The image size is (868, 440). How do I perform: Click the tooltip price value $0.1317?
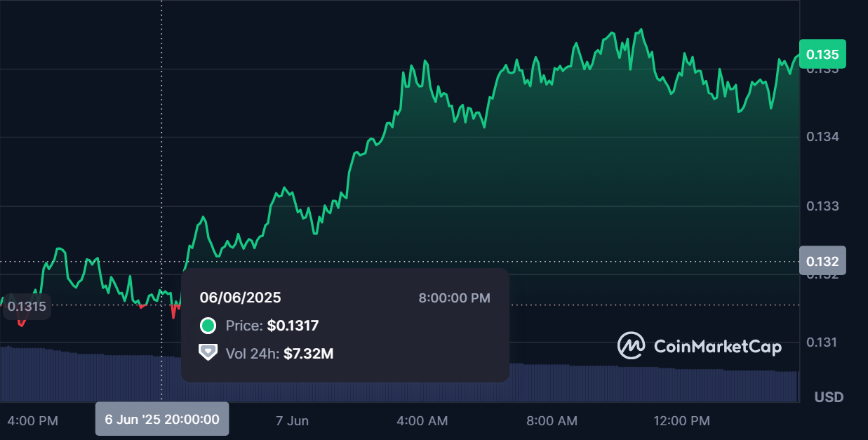click(293, 326)
